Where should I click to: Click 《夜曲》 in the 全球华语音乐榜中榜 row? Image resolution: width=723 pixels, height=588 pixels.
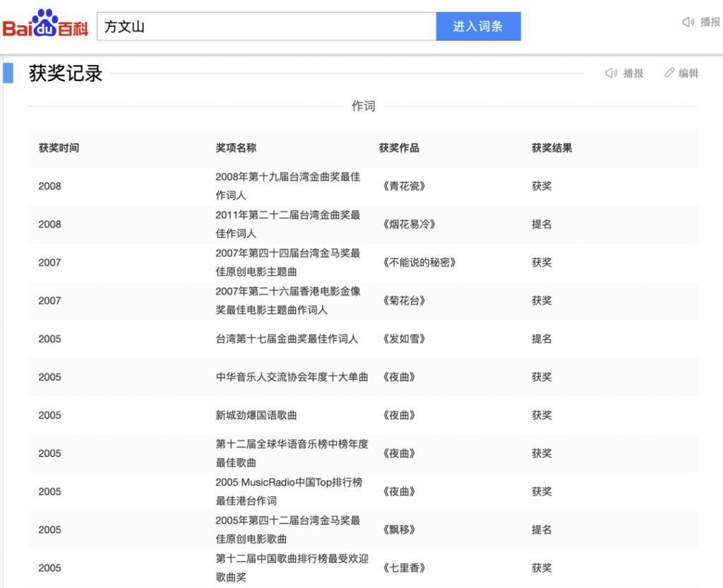pyautogui.click(x=399, y=453)
